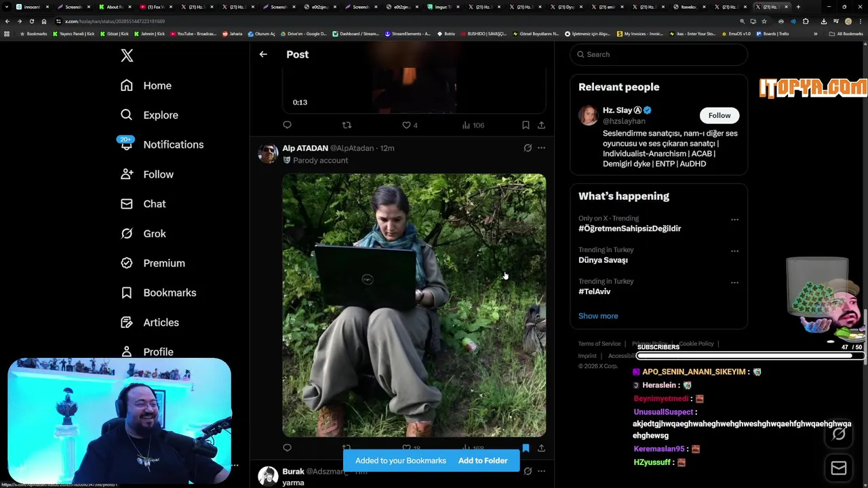
Task: Go back with the Post arrow
Action: 263,54
